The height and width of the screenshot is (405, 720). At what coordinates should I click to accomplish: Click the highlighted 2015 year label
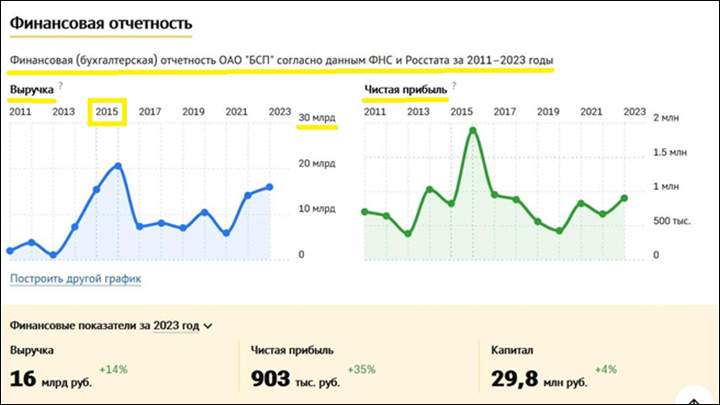(106, 112)
